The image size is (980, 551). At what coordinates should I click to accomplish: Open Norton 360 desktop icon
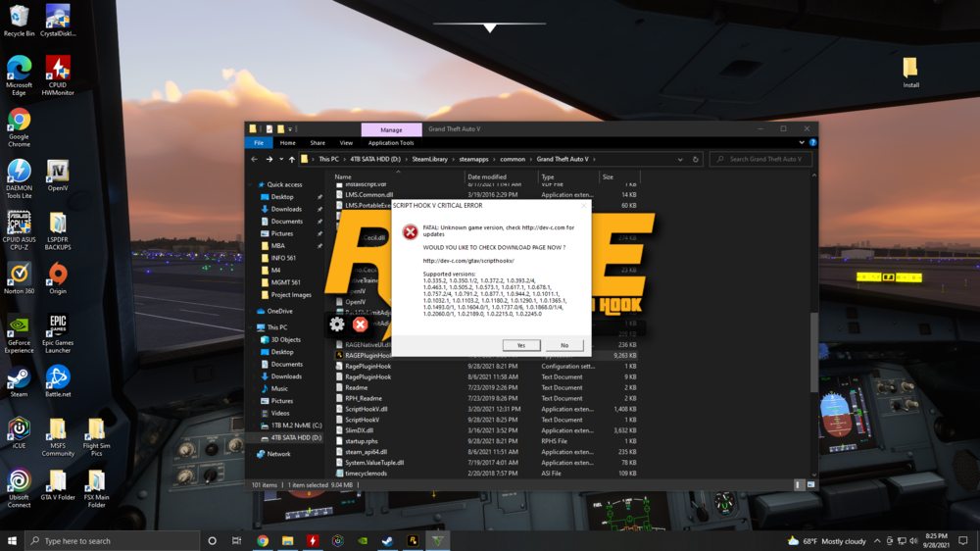pos(19,278)
